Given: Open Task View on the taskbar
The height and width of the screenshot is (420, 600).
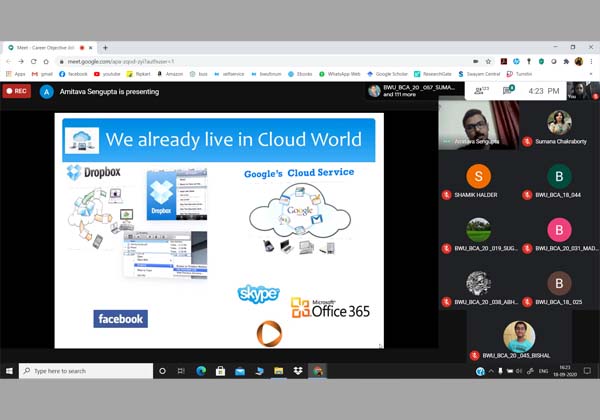Looking at the screenshot, I should pos(181,371).
